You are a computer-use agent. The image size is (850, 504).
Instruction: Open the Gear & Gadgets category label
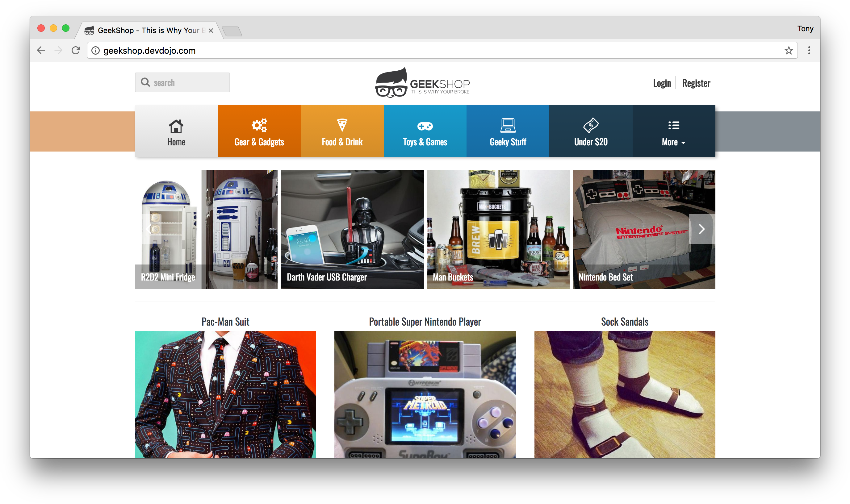(x=259, y=142)
